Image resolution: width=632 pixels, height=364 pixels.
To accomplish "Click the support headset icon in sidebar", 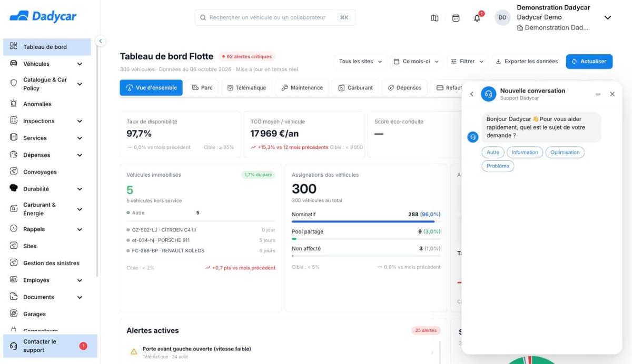I will click(14, 346).
